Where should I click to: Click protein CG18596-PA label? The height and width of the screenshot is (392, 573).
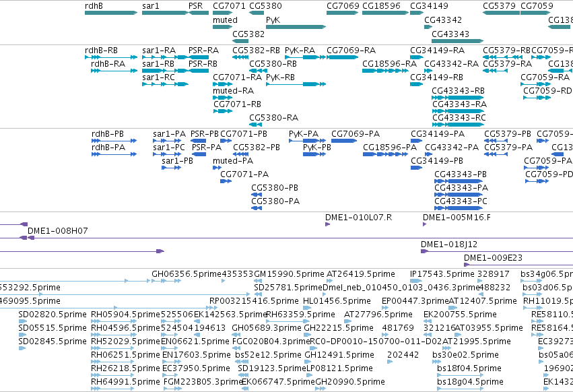390,148
